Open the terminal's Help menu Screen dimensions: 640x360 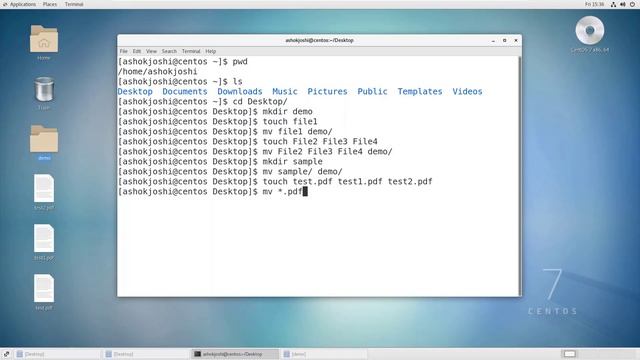[211, 51]
